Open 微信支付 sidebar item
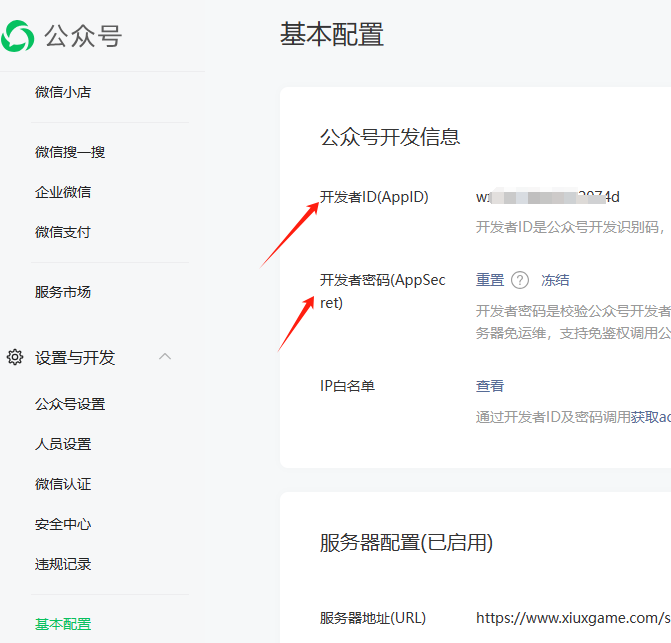Image resolution: width=671 pixels, height=643 pixels. coord(63,232)
